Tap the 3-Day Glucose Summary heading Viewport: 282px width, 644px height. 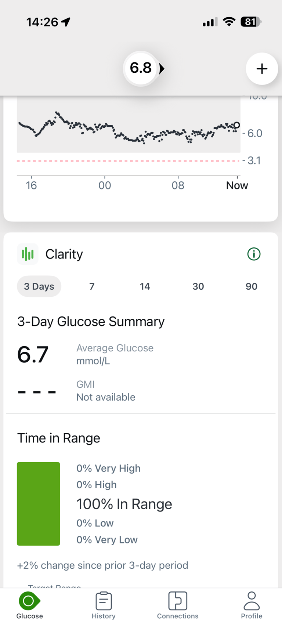pos(91,322)
